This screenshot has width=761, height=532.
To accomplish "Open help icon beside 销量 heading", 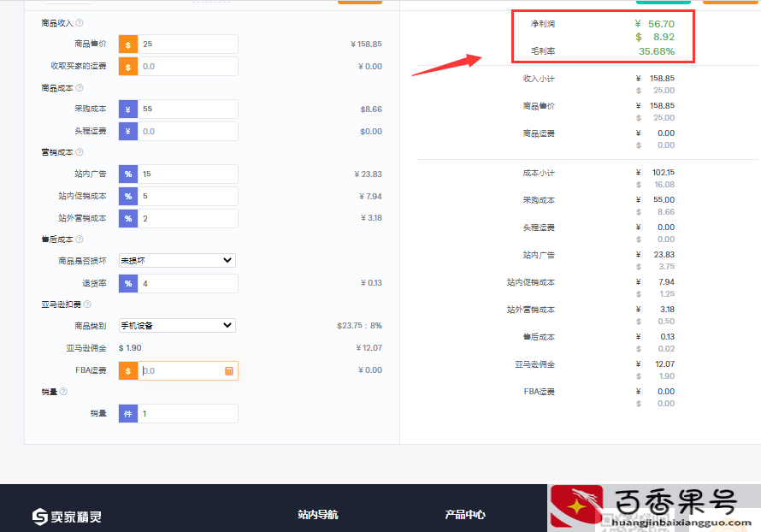I will [63, 392].
